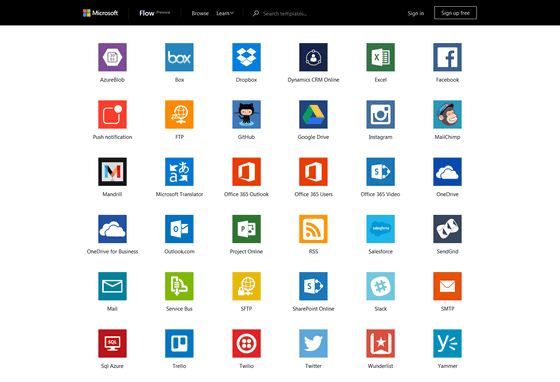Screen dimensions: 560x382
Task: Open the Dropbox connector icon
Action: tap(246, 57)
